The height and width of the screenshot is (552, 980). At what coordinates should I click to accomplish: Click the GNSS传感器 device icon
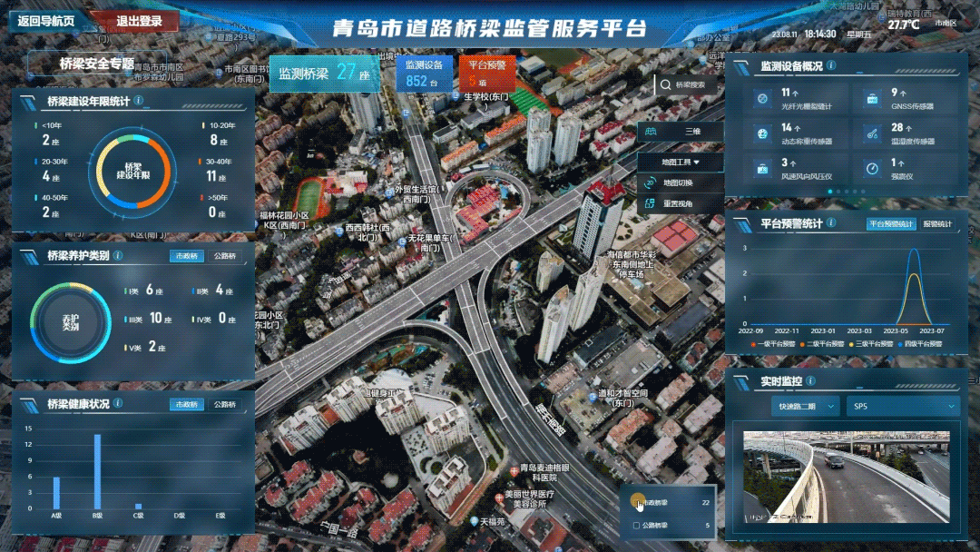coord(871,98)
